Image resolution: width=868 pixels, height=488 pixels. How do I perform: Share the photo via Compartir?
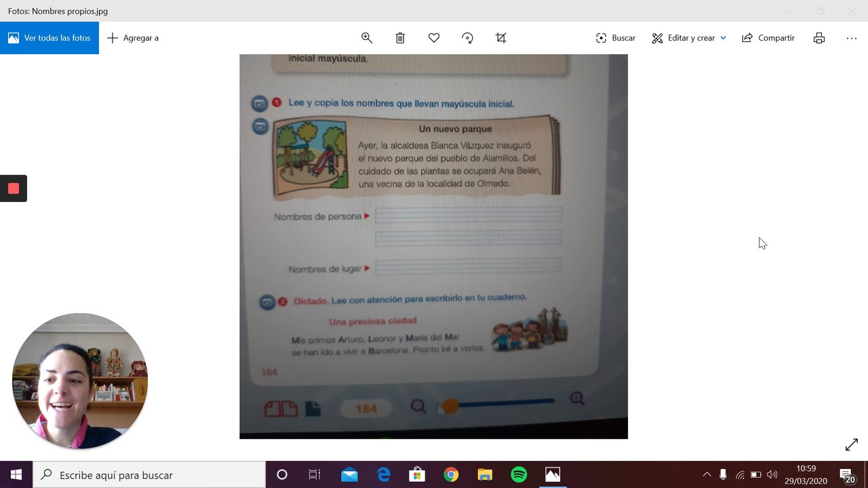coord(768,38)
